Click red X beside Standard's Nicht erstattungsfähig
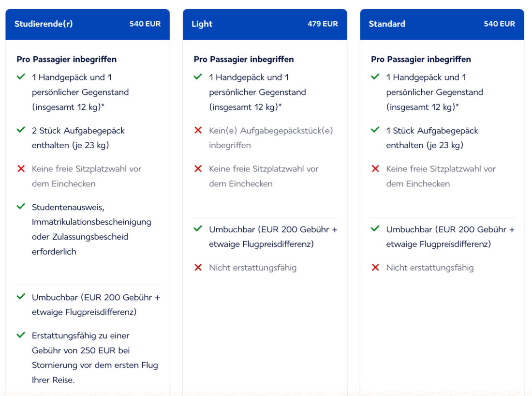 point(375,268)
